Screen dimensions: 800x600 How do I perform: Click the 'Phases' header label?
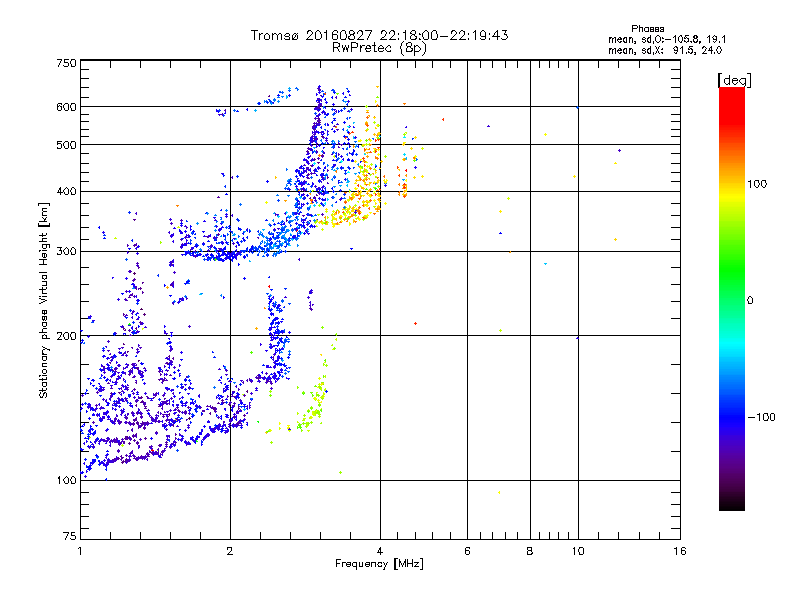647,29
